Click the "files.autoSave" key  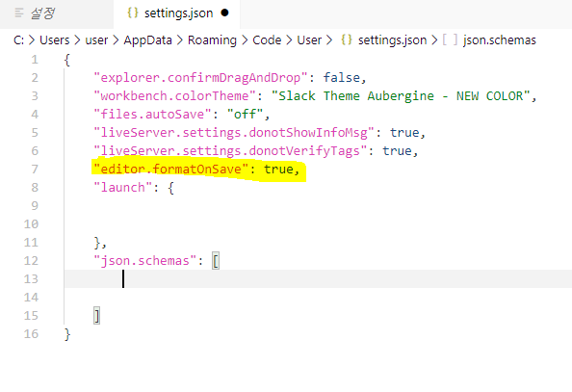pos(152,115)
